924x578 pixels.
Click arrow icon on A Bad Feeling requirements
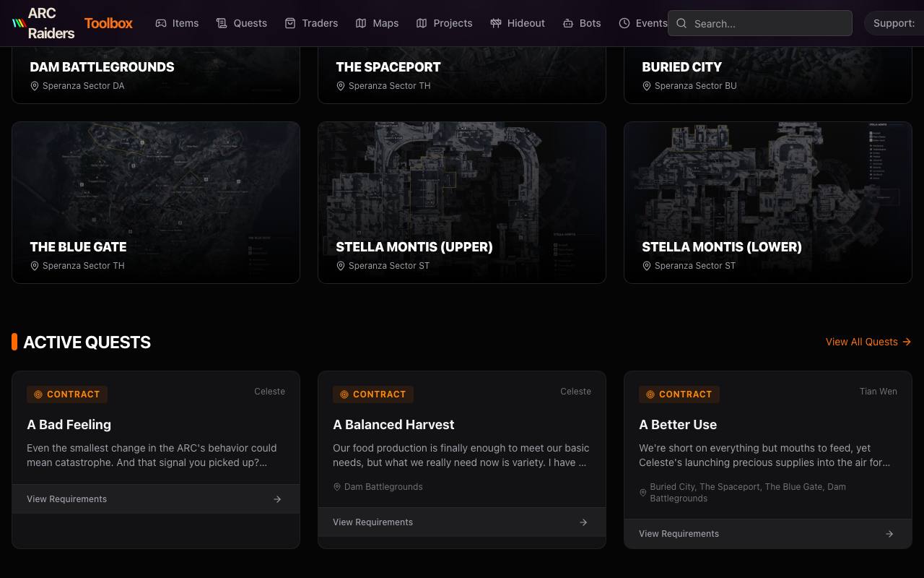tap(277, 499)
